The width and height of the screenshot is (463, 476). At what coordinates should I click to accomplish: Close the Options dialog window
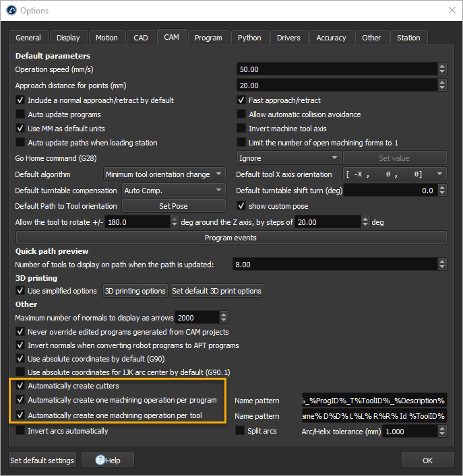(450, 11)
